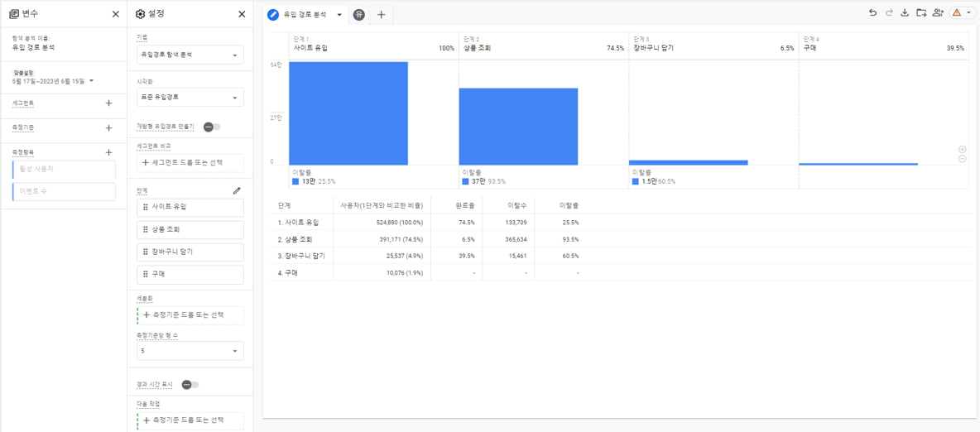The image size is (980, 432).
Task: Click the redo arrow icon
Action: [889, 12]
